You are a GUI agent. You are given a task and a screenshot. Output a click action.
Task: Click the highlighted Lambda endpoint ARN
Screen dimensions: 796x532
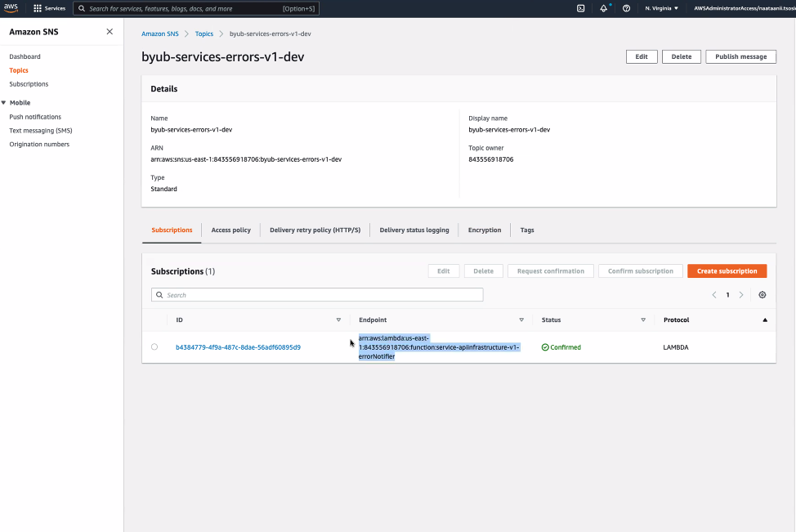[x=439, y=347]
